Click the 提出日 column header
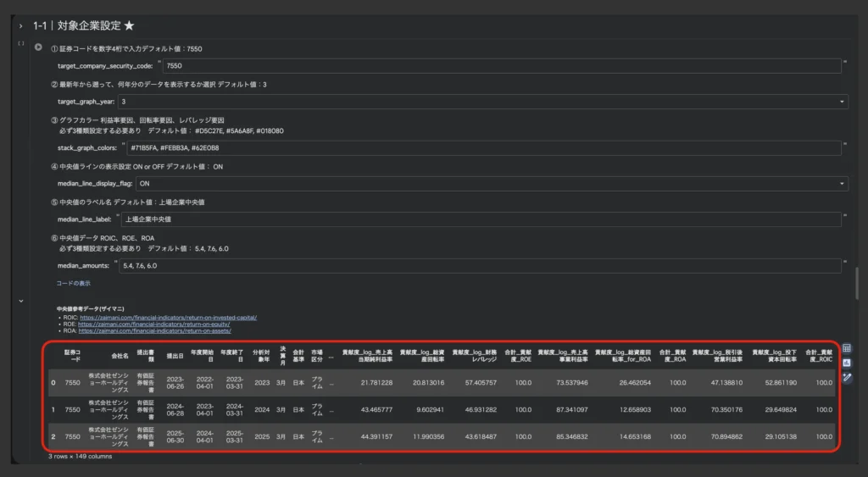The height and width of the screenshot is (477, 868). pyautogui.click(x=175, y=356)
